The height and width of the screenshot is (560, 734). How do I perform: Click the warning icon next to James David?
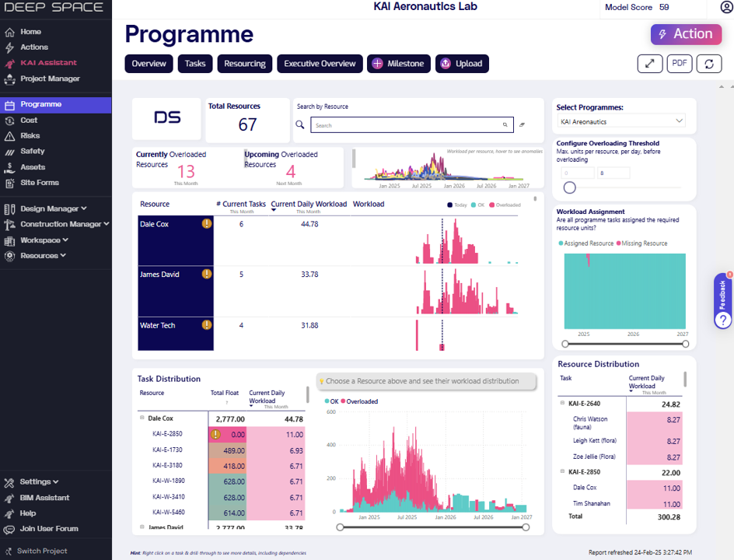(207, 274)
